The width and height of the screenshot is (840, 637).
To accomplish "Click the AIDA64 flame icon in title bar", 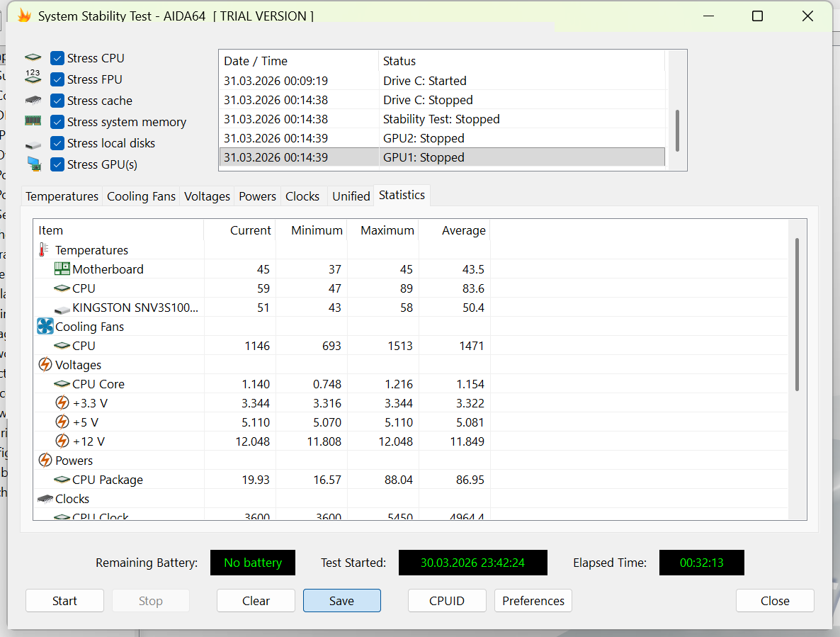I will [x=24, y=15].
